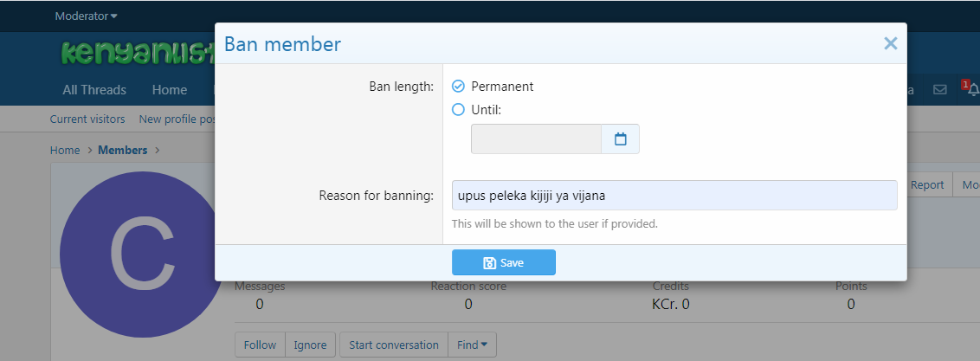This screenshot has height=361, width=980.
Task: Start conversation with this member
Action: pyautogui.click(x=394, y=345)
